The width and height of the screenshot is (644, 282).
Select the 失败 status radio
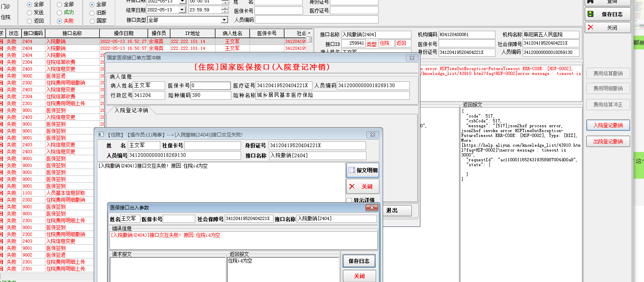[60, 21]
